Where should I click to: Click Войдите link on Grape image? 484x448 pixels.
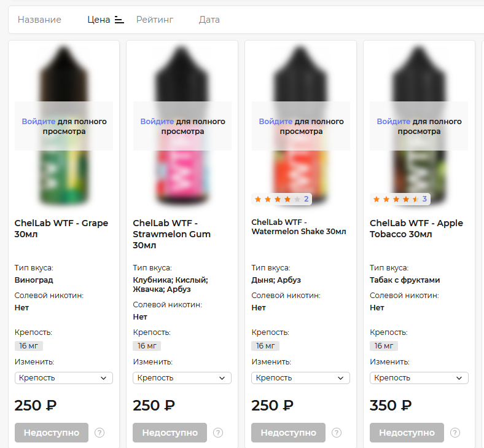click(38, 122)
